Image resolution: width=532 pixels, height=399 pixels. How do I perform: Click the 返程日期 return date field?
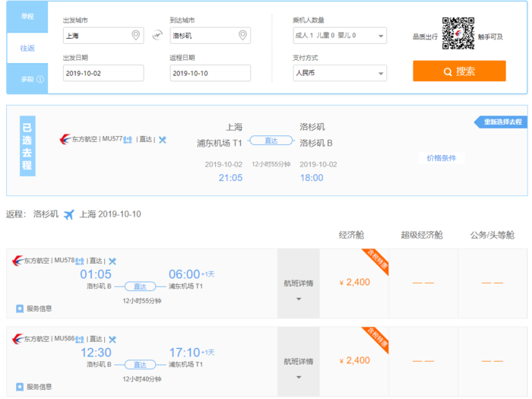tap(210, 73)
